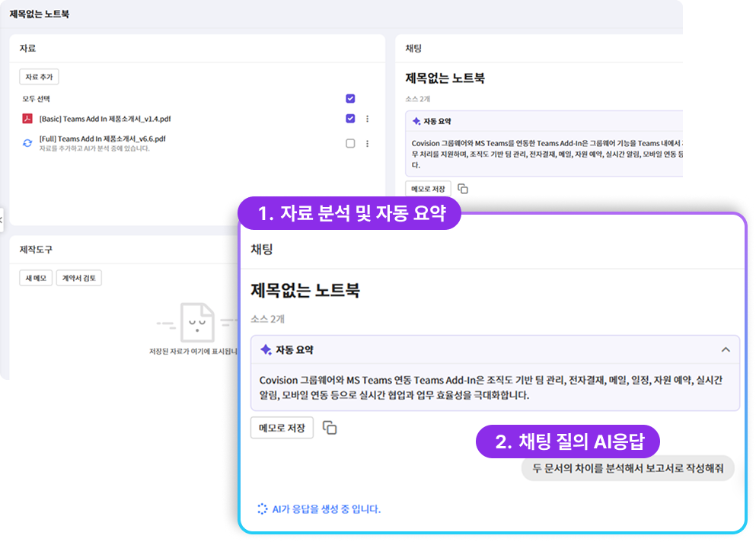Click the sparkle icon in the foreground 자동 요약 header
The height and width of the screenshot is (542, 756).
click(266, 350)
